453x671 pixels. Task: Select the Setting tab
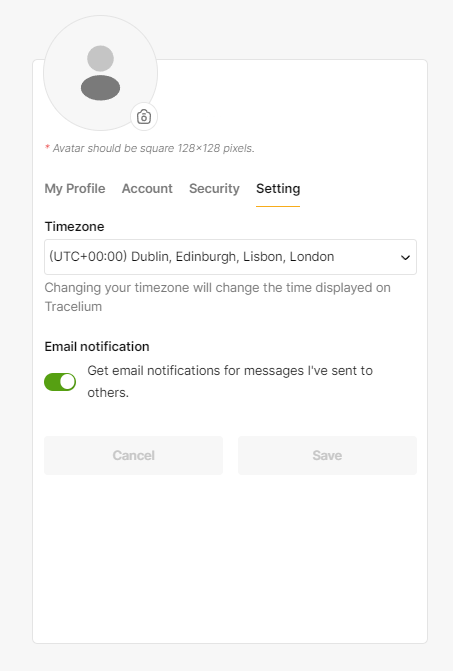pos(278,188)
